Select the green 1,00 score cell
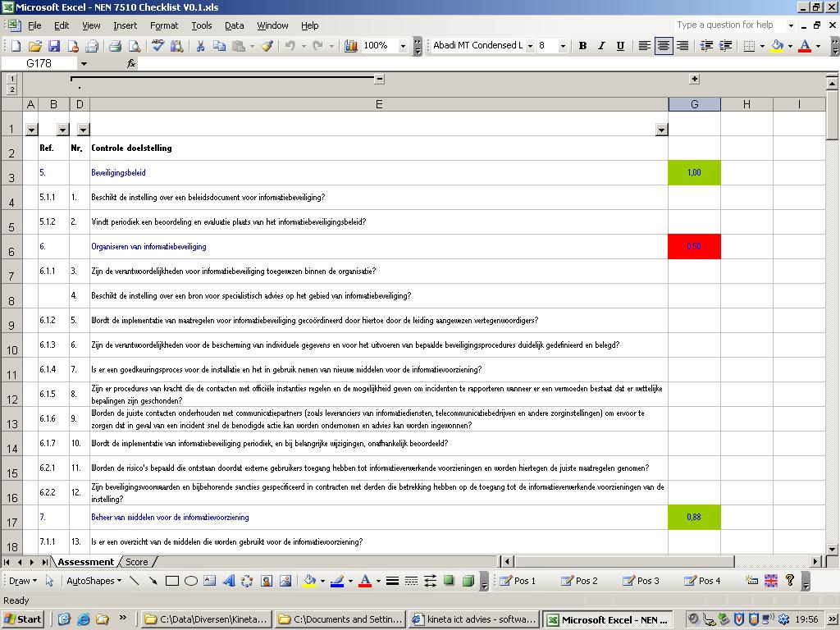The image size is (840, 630). (x=694, y=173)
